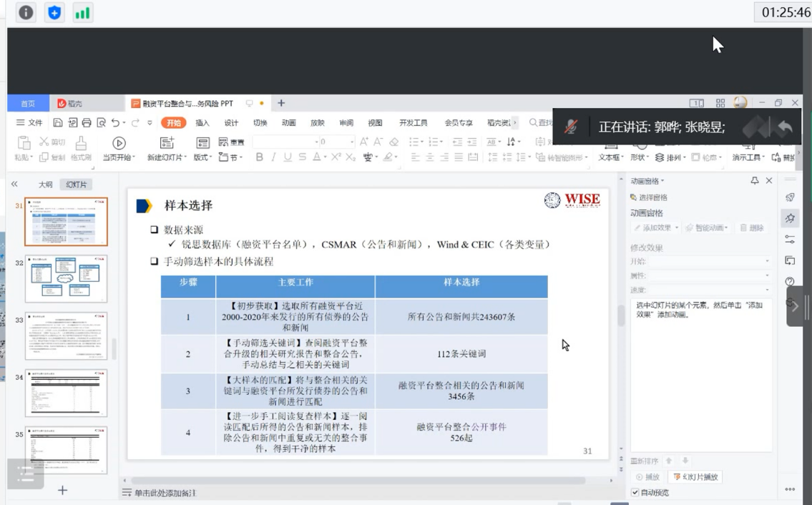Unmute the microphone in meeting overlay
The height and width of the screenshot is (505, 812).
point(570,127)
